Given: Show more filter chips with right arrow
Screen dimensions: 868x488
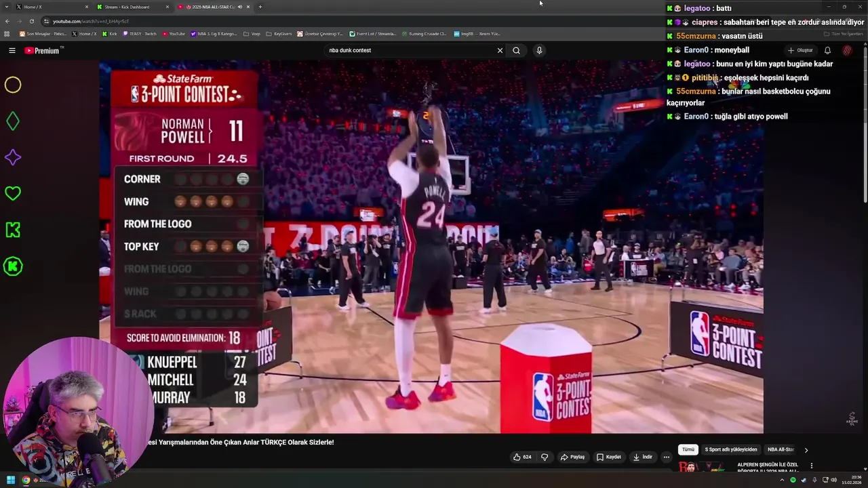Looking at the screenshot, I should (x=806, y=449).
